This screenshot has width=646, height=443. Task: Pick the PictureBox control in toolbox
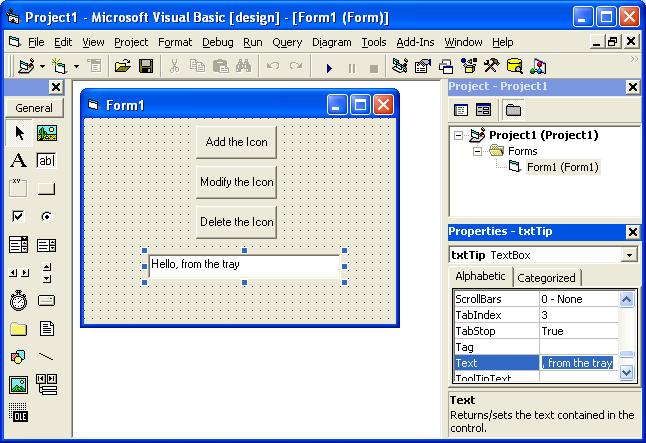pos(47,133)
